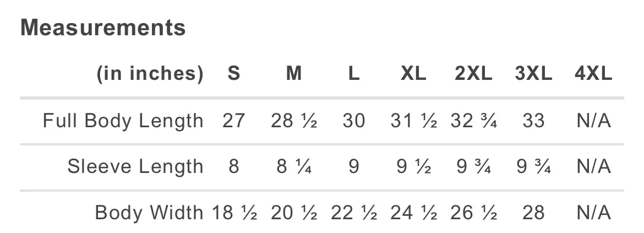Select the M size column header

pyautogui.click(x=294, y=74)
